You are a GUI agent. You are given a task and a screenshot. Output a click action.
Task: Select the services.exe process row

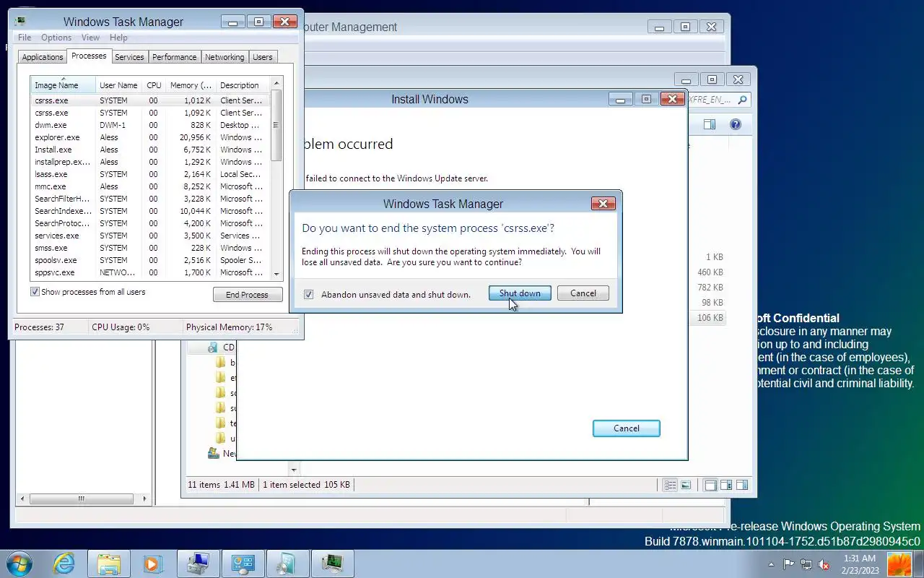(150, 236)
